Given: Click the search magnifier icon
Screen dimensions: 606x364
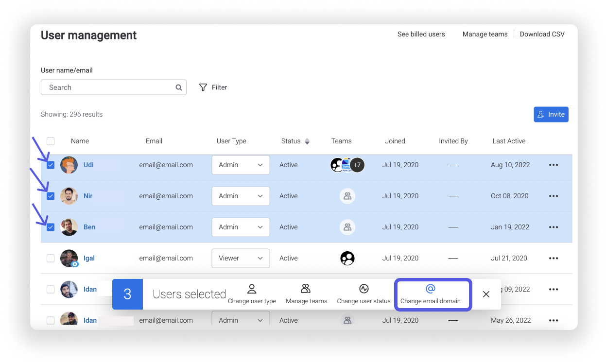Looking at the screenshot, I should tap(178, 87).
